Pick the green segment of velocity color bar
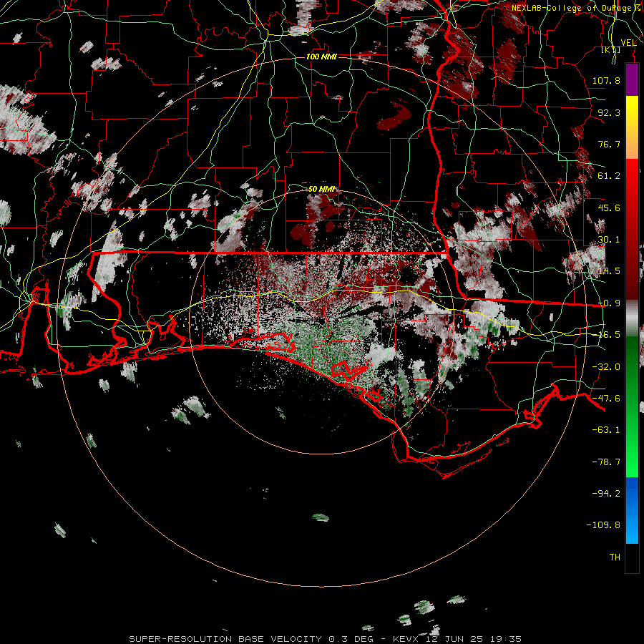The image size is (644, 644). tap(632, 406)
